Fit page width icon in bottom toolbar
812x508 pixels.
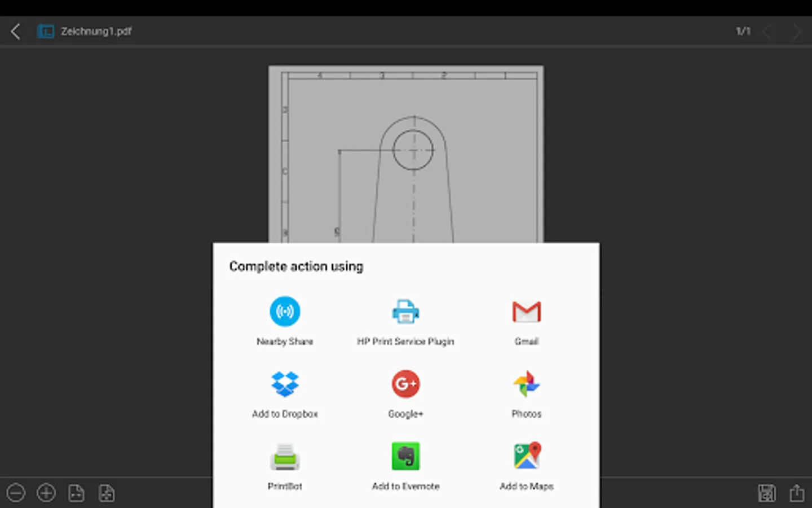[76, 493]
